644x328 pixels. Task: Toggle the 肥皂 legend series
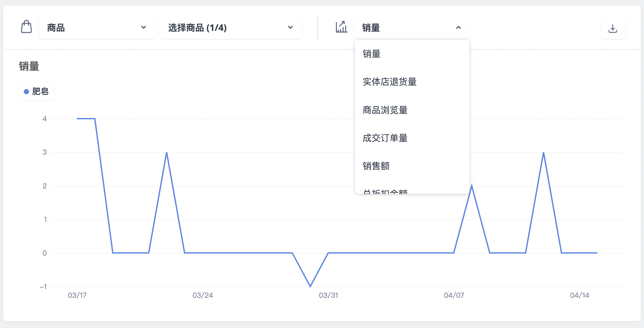[x=36, y=91]
